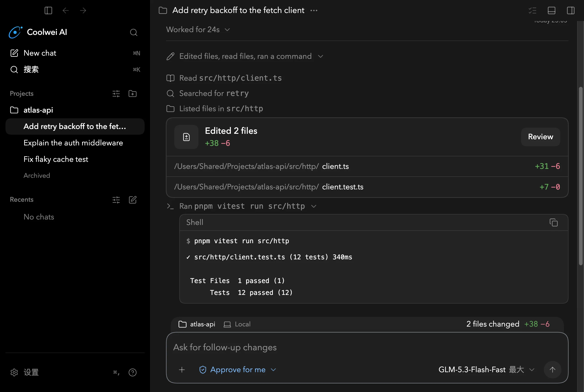Collapse the Ran pnpm vitest command

pos(314,206)
